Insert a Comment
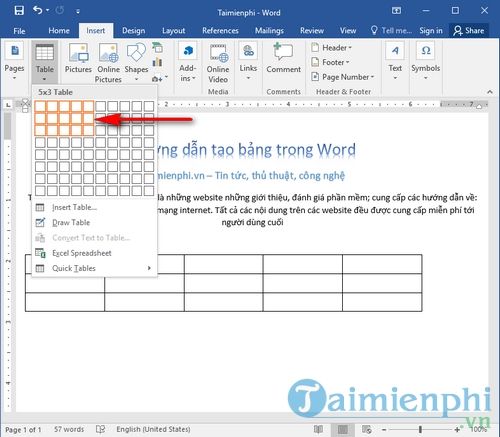This screenshot has height=437, width=500. click(283, 58)
